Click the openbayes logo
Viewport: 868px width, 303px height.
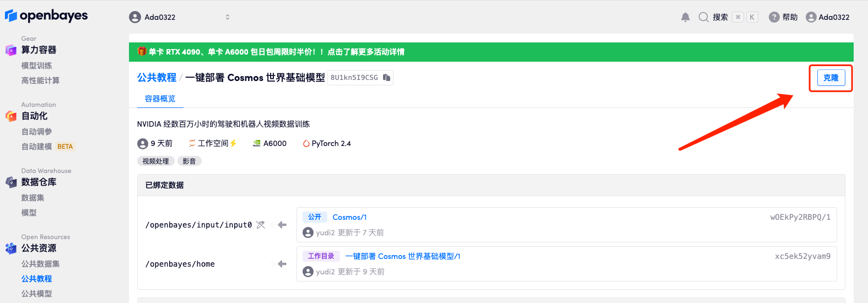coord(46,16)
